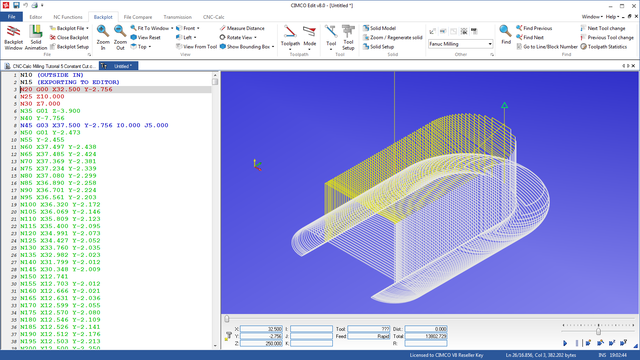
Task: Open the File menu tab
Action: click(x=11, y=17)
